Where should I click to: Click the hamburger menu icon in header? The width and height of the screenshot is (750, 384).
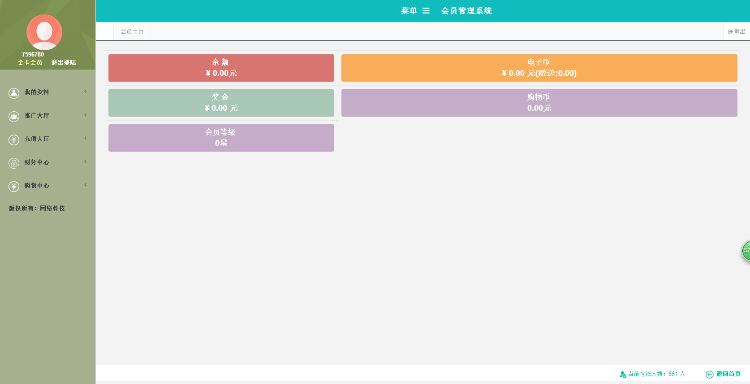point(426,11)
